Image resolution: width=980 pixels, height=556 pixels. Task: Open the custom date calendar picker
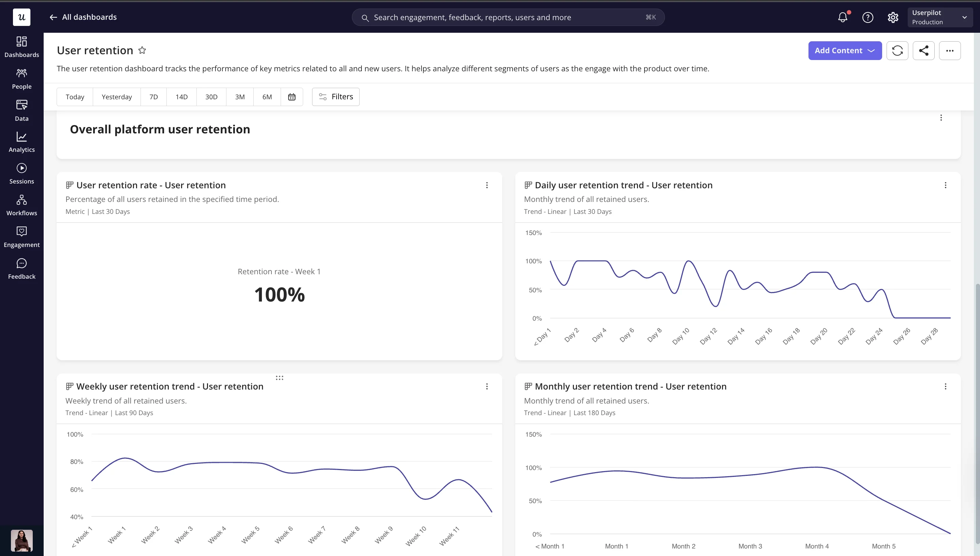292,97
